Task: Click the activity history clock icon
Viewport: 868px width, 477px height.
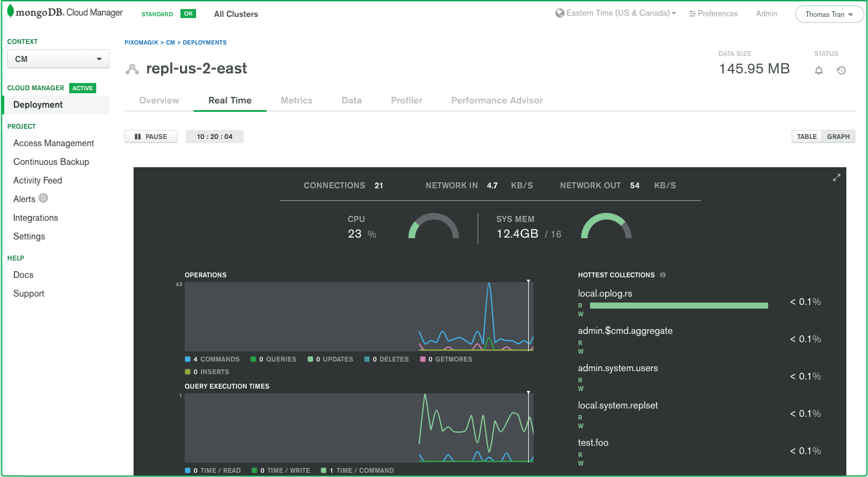Action: pos(841,70)
